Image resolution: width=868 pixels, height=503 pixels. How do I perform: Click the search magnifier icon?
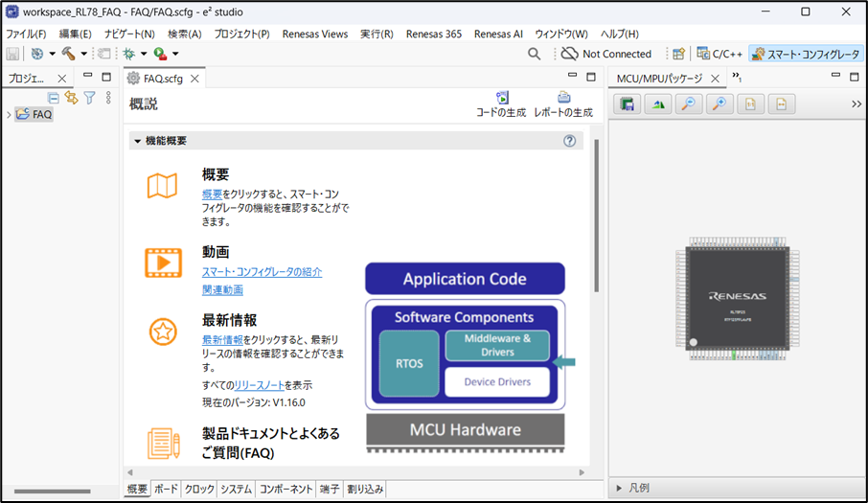535,54
